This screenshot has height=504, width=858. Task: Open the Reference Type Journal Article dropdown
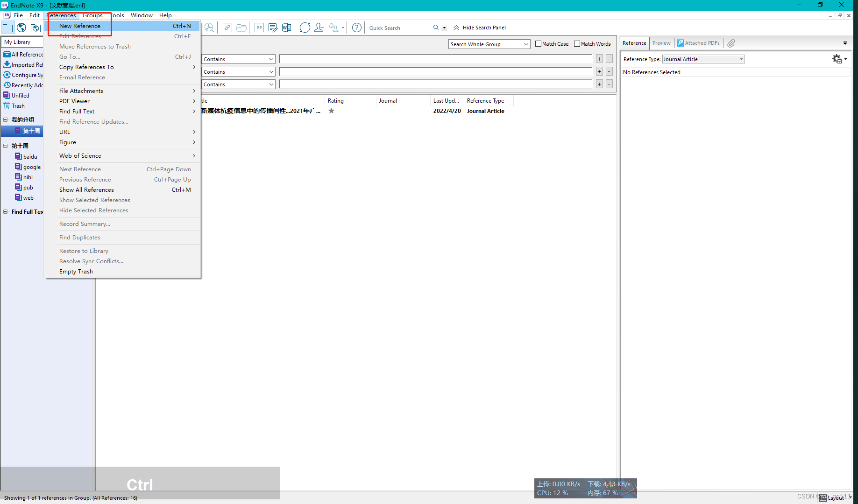(703, 59)
